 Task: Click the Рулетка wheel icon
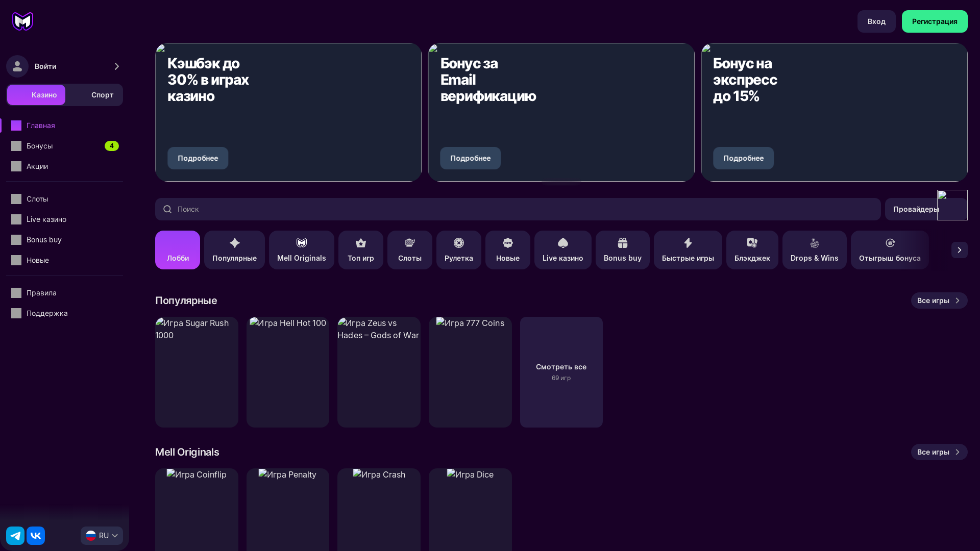point(459,243)
